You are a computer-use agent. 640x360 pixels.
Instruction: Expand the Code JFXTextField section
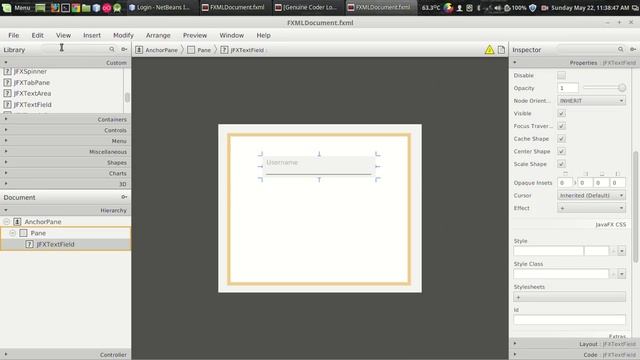click(x=575, y=355)
